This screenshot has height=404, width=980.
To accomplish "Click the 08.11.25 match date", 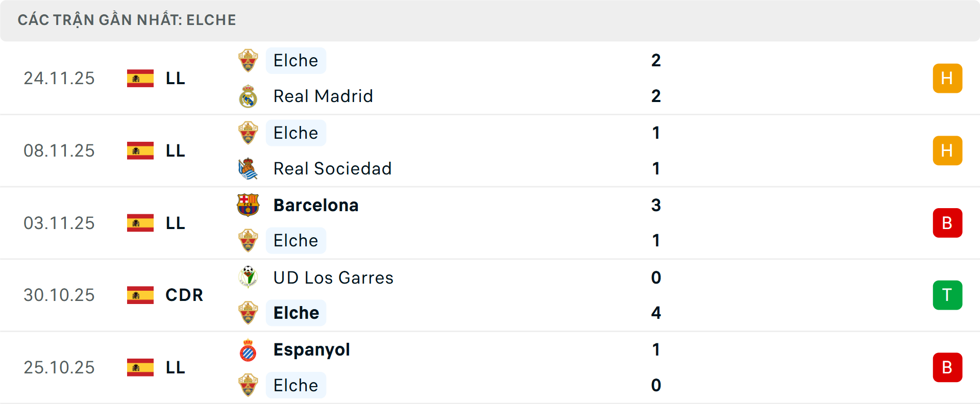I will (x=59, y=151).
